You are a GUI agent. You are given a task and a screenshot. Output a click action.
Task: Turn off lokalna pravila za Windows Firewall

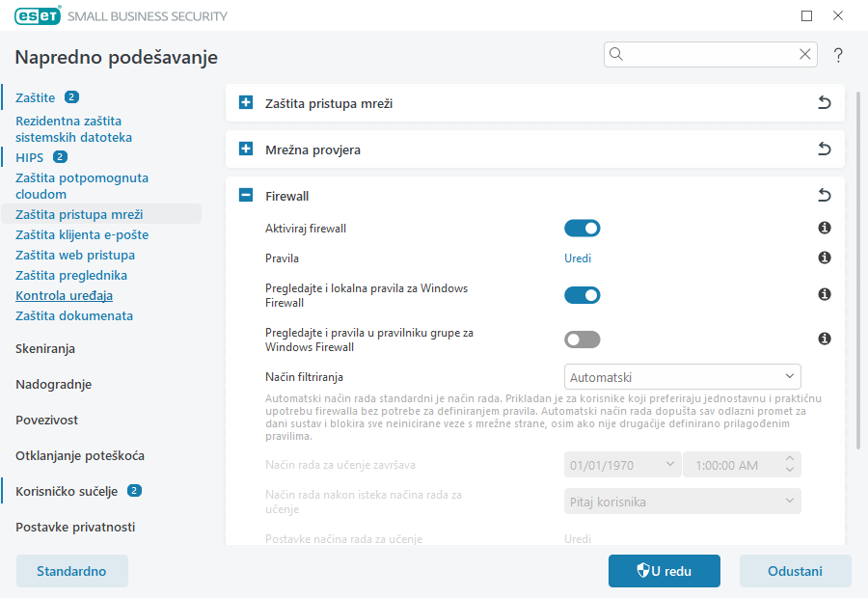coord(583,295)
